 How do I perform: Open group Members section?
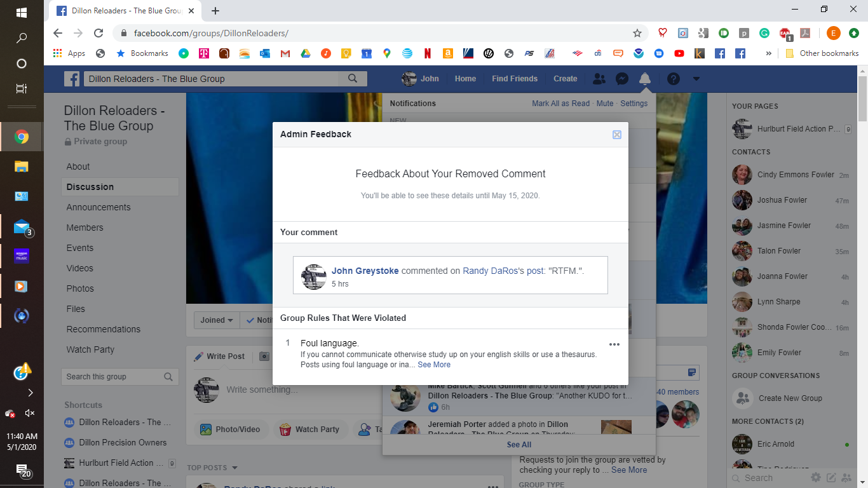pos(85,227)
